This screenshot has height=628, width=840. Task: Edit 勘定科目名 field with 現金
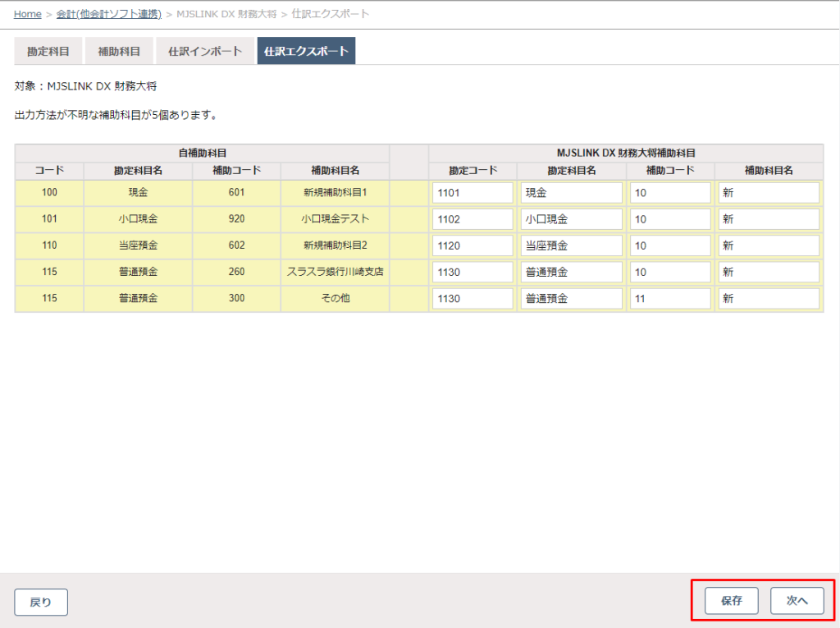[x=571, y=193]
